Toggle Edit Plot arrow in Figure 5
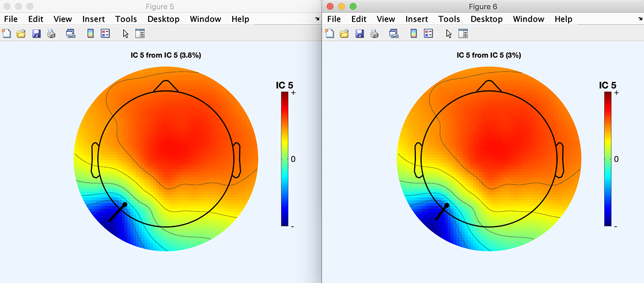Image resolution: width=644 pixels, height=283 pixels. [126, 33]
